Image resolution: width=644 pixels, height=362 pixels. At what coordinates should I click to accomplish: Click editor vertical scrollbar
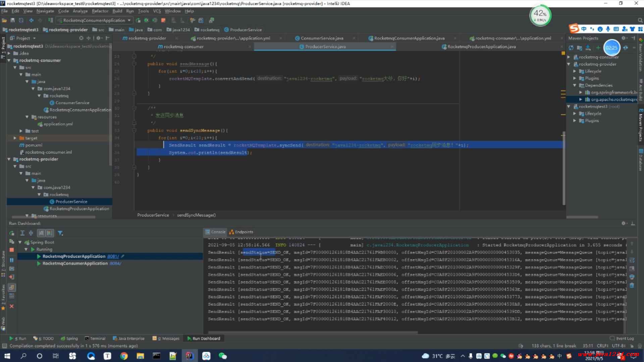[564, 168]
